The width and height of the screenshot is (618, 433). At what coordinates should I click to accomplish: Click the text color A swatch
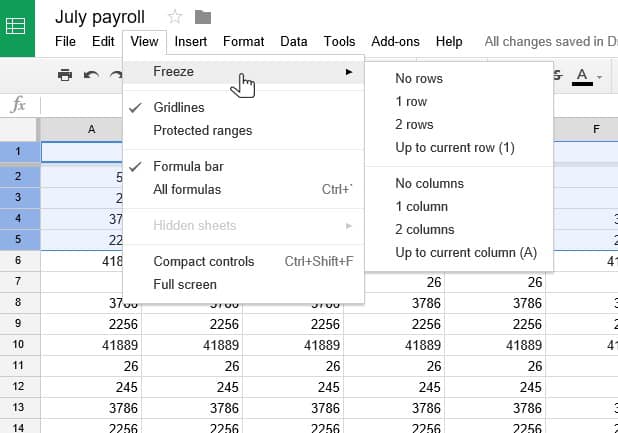pos(583,76)
